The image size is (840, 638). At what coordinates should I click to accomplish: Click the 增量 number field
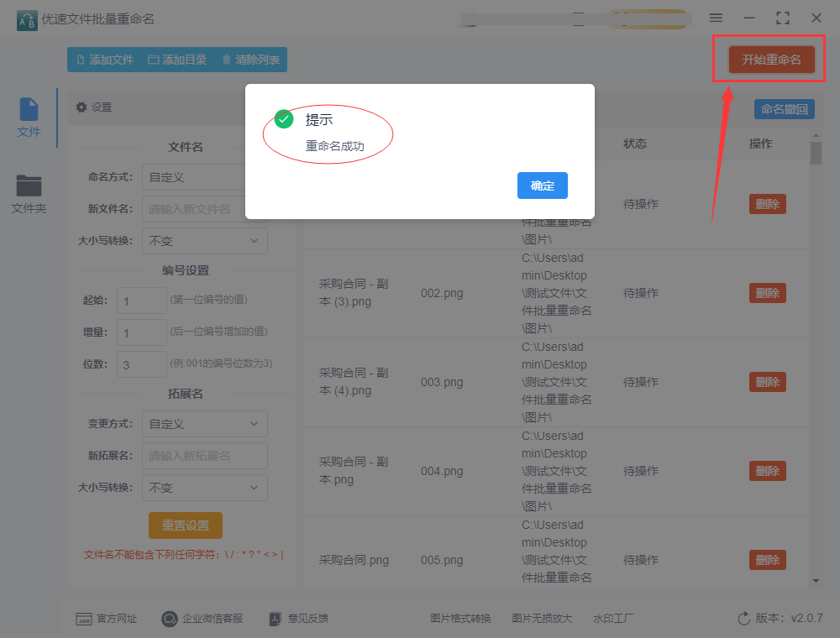tap(142, 332)
